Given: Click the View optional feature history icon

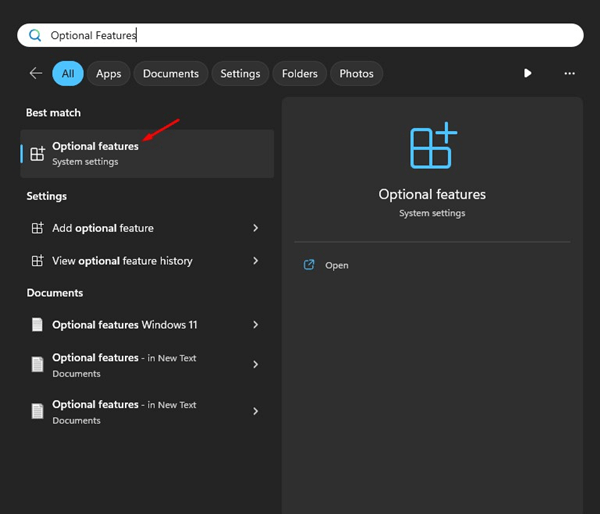Looking at the screenshot, I should tap(38, 261).
